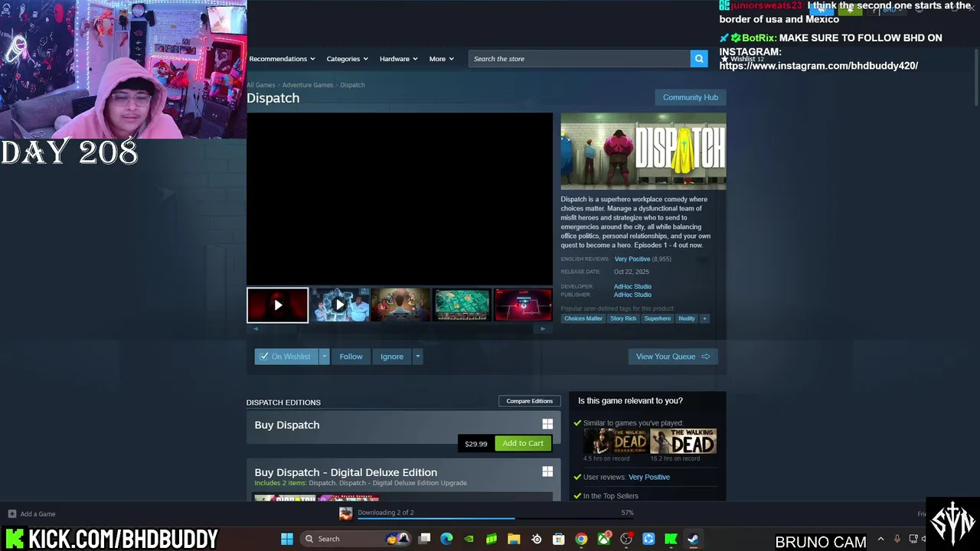This screenshot has height=551, width=980.
Task: Click View Your Queue button
Action: (x=673, y=356)
